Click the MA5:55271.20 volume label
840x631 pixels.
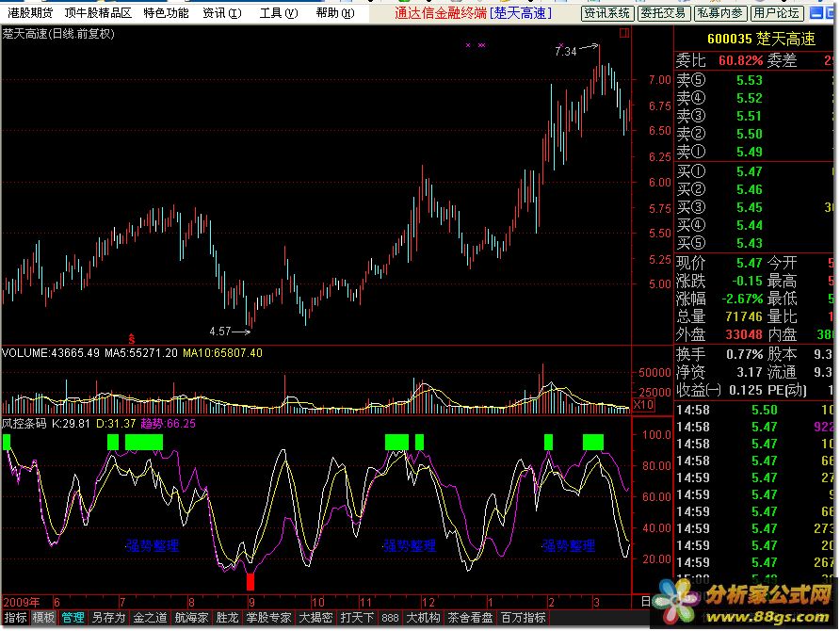141,353
